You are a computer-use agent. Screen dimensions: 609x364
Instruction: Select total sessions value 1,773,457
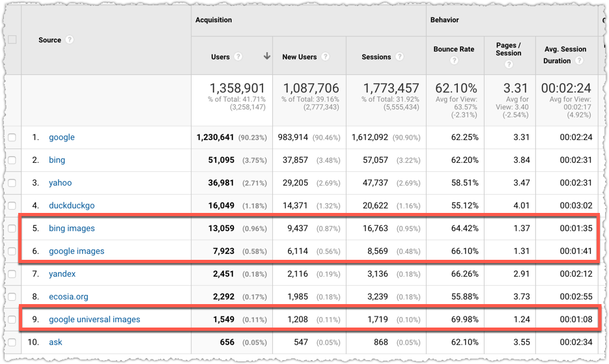click(391, 88)
